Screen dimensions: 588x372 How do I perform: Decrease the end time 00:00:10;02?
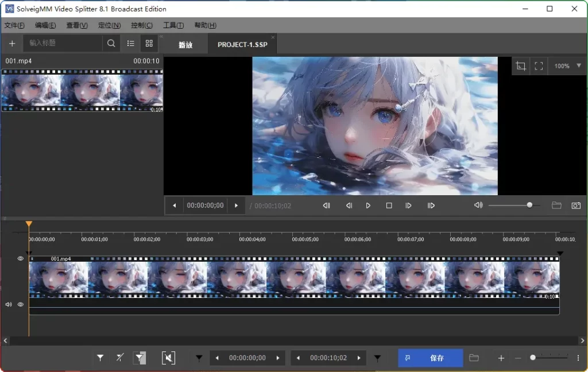[298, 358]
